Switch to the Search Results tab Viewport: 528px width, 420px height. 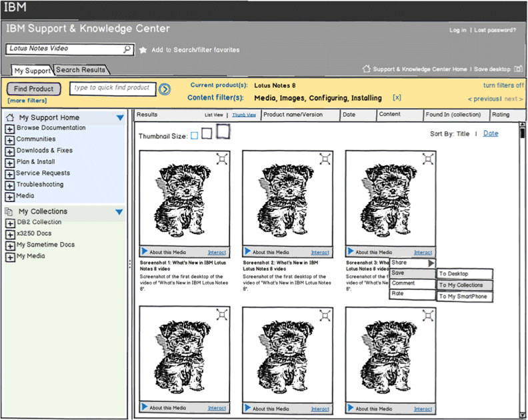coord(80,70)
